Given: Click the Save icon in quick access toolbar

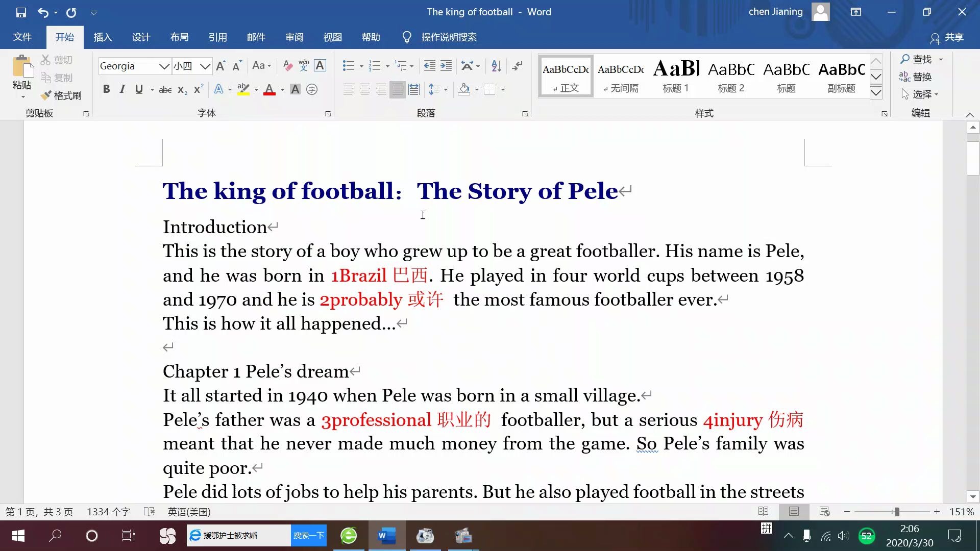Looking at the screenshot, I should click(21, 12).
